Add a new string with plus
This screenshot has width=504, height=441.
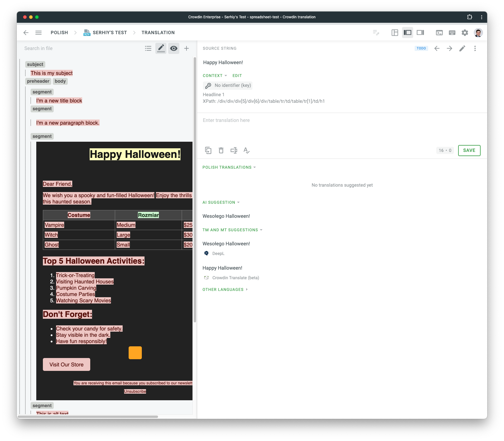(186, 48)
